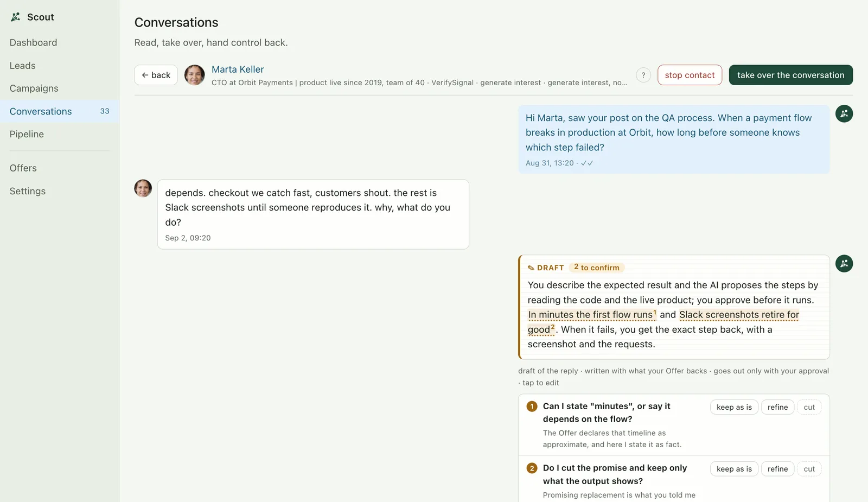Viewport: 868px width, 502px height.
Task: Click the Scout logo icon in sidebar
Action: (16, 17)
